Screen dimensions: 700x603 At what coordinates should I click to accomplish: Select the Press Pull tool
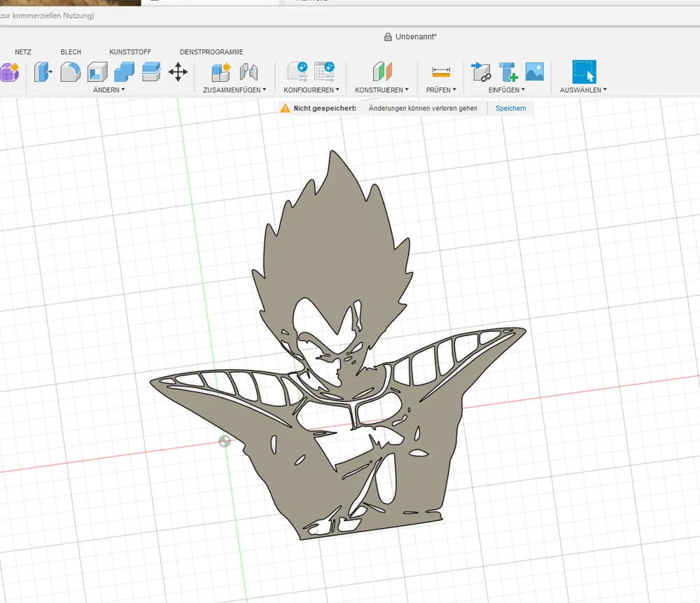point(43,72)
